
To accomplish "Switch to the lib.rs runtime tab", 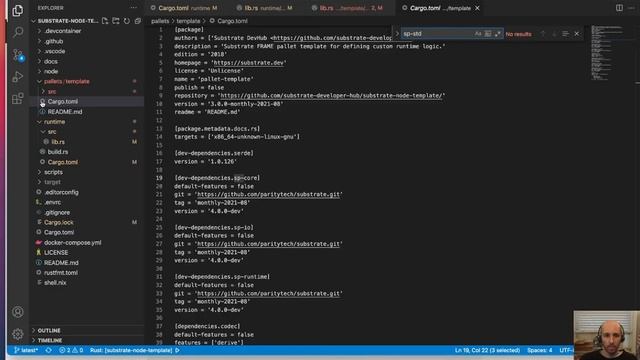I will (x=264, y=8).
